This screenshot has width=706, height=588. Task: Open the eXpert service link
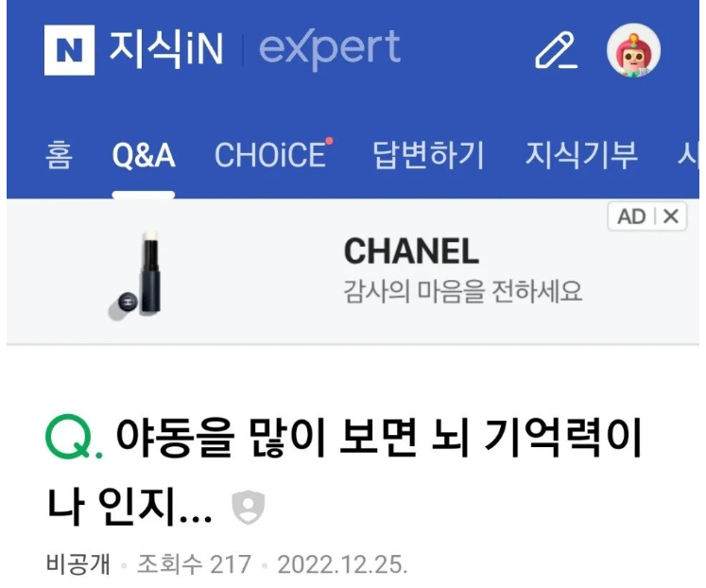330,49
